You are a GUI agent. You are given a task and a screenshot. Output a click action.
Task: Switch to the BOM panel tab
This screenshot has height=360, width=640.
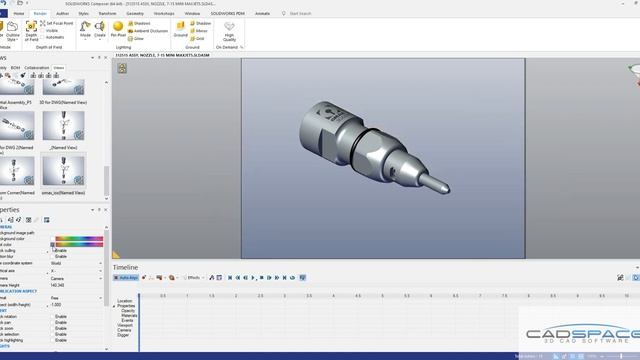(16, 68)
